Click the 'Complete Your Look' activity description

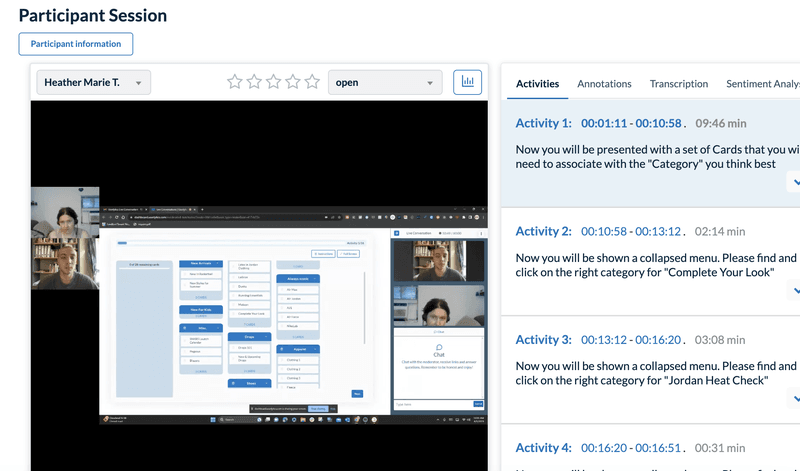(x=656, y=265)
